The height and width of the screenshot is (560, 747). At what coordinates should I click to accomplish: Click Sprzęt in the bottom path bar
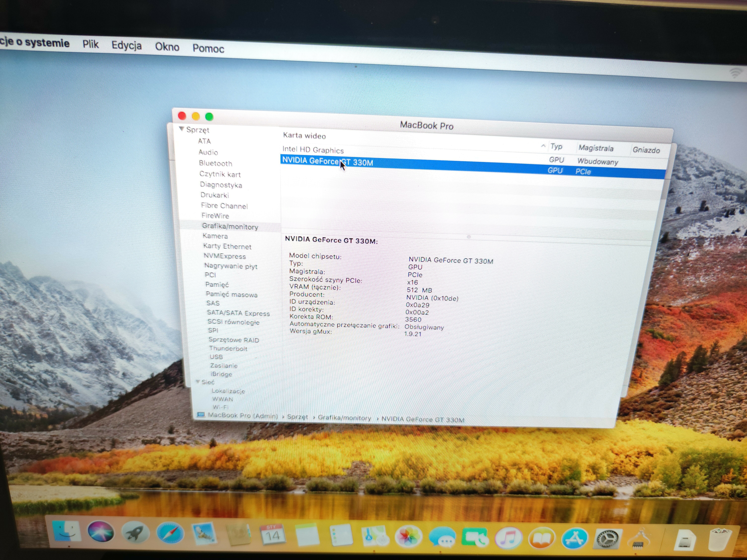(x=298, y=417)
